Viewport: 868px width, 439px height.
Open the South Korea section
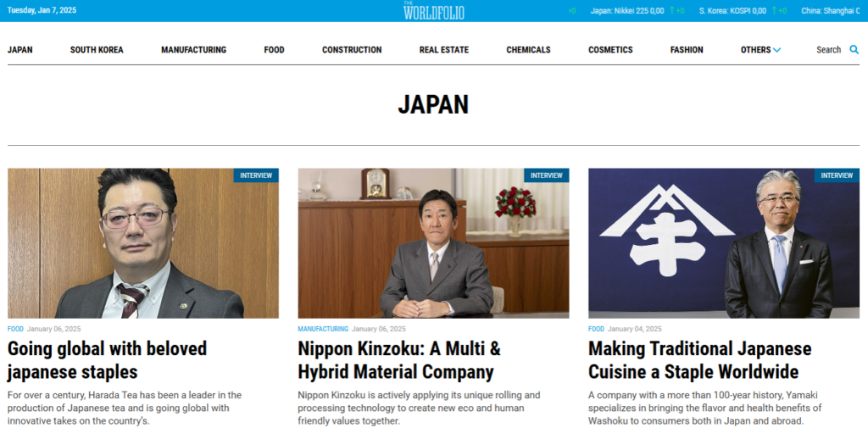97,50
